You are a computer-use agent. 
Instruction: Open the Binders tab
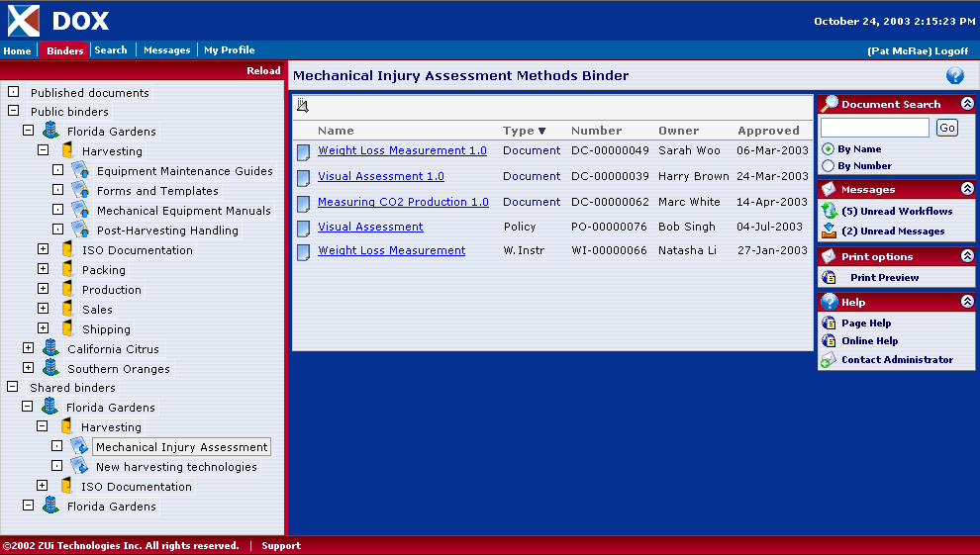tap(65, 50)
